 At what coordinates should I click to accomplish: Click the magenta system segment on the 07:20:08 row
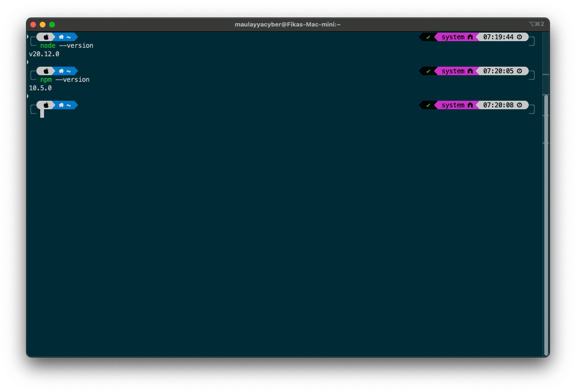[x=453, y=105]
